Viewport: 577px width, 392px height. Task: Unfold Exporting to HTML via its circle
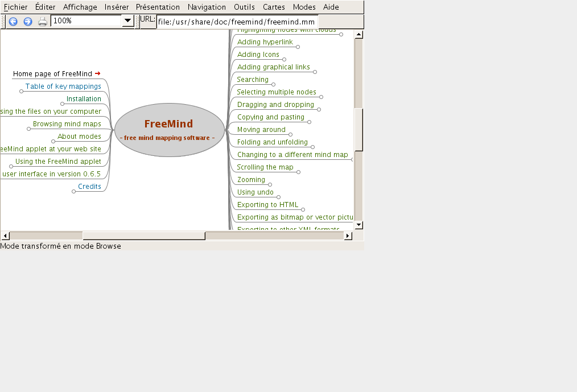coord(303,210)
